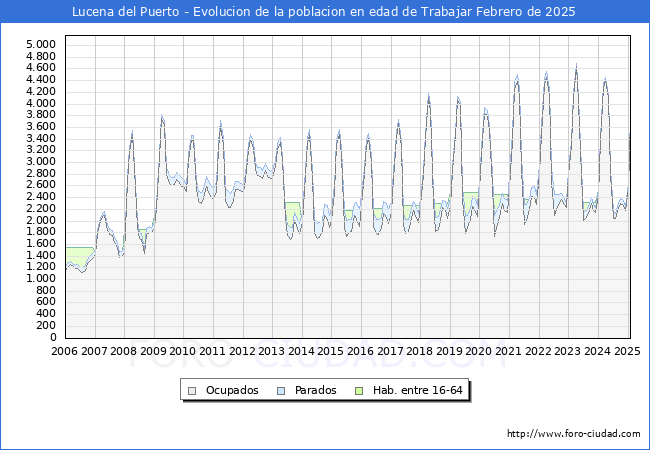Click the 800 y-axis value
Viewport: 650px width, 450px height.
[x=47, y=290]
